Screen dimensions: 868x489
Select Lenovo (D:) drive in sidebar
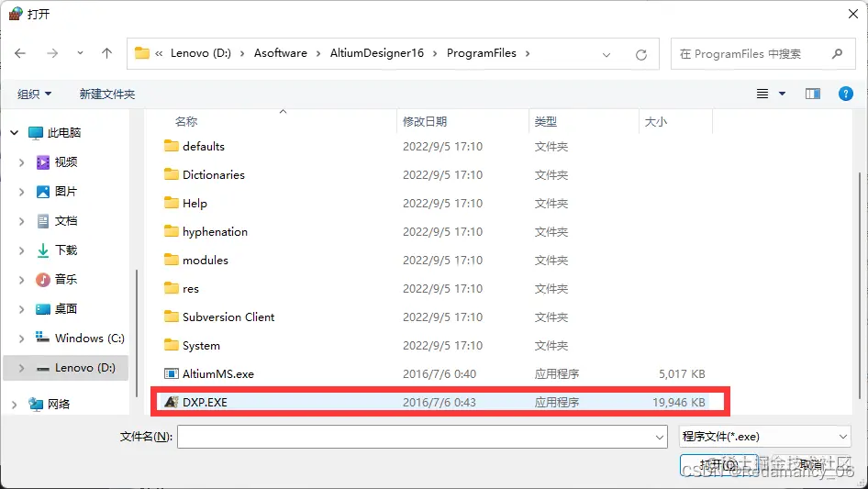84,368
